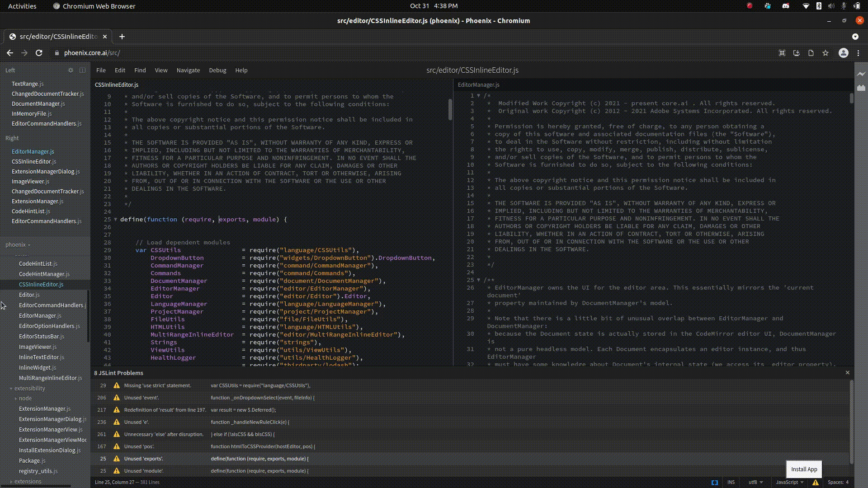
Task: Open the gear settings in the Left panel header
Action: coord(71,70)
